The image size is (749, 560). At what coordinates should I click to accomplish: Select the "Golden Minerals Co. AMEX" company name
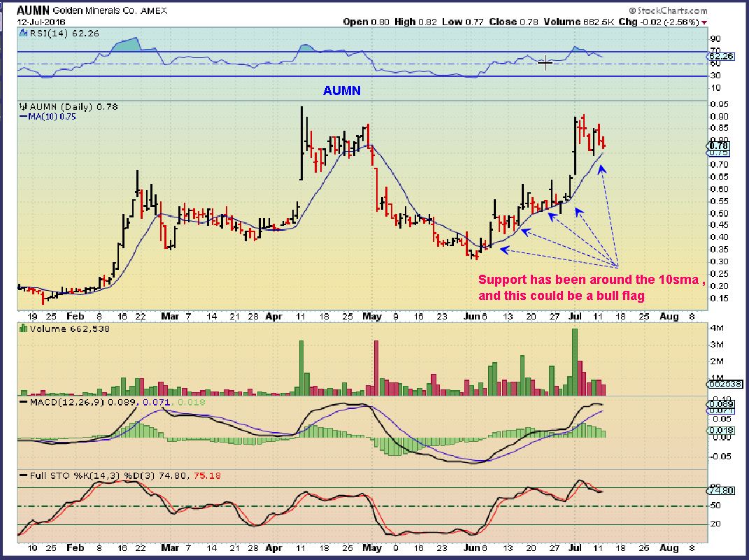point(110,10)
